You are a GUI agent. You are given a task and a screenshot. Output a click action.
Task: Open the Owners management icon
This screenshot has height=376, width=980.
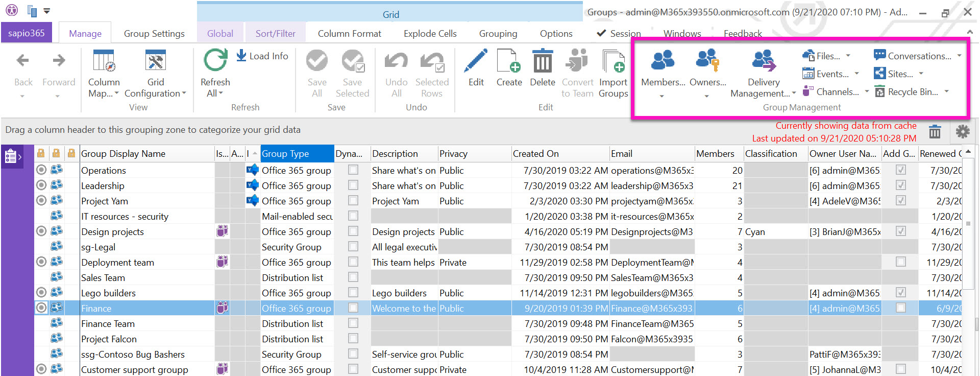coord(707,60)
